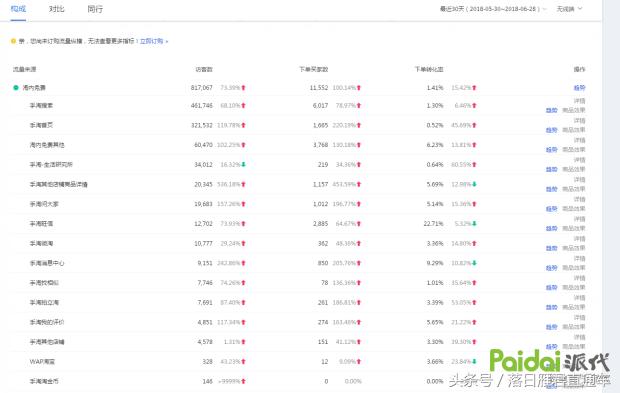Open 趋势 for the 7,746 visitors row
This screenshot has height=393, width=620.
(x=552, y=287)
